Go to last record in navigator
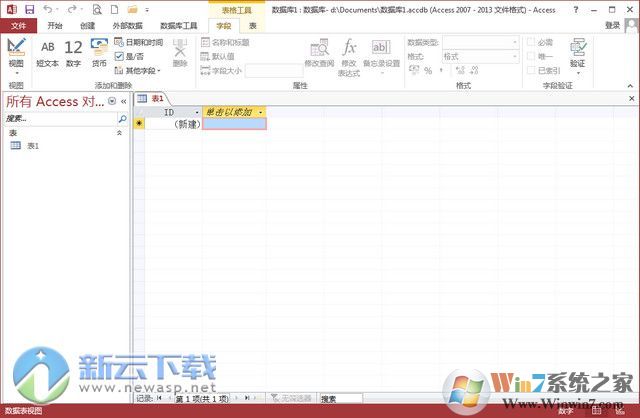Image resolution: width=640 pixels, height=418 pixels. (247, 398)
